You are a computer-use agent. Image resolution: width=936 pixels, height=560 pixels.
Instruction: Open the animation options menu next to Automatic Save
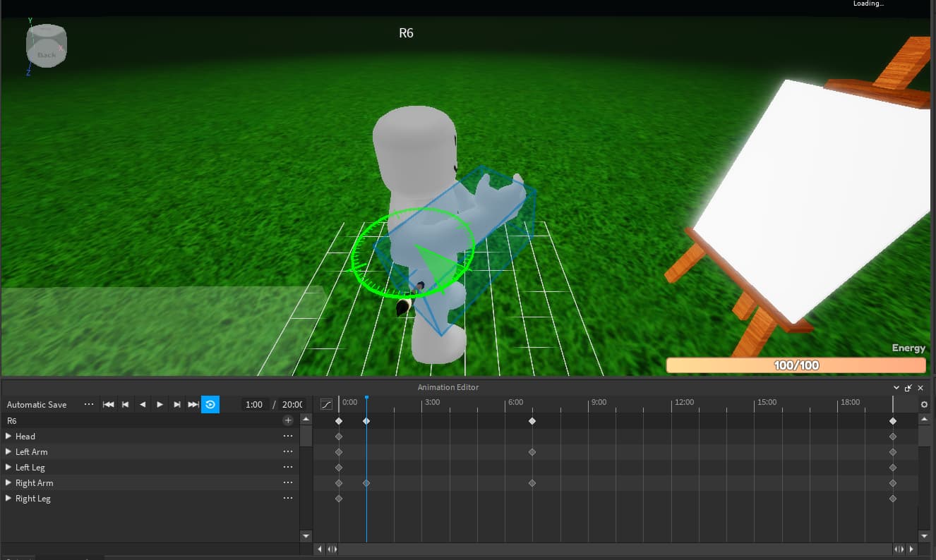[89, 404]
